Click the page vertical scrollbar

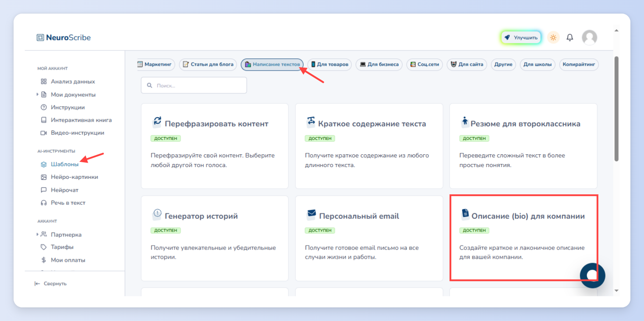(617, 109)
